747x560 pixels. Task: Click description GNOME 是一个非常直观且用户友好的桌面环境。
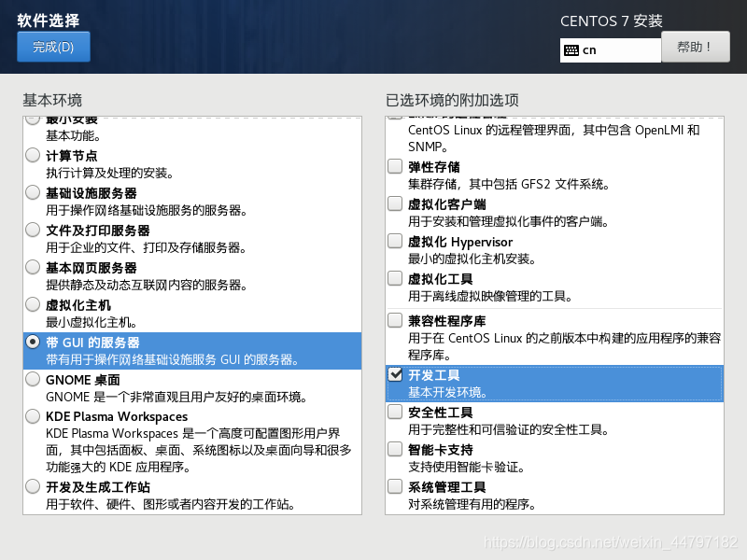point(176,397)
